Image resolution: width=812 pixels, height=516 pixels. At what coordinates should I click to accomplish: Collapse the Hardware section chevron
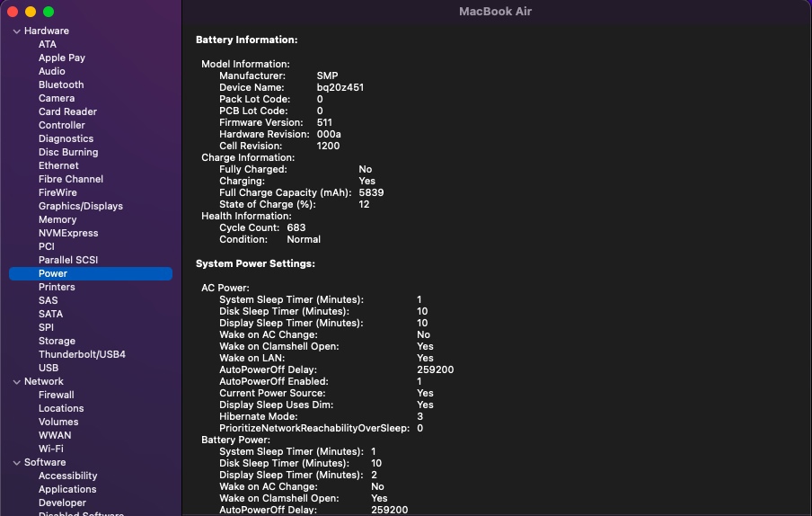pos(16,31)
